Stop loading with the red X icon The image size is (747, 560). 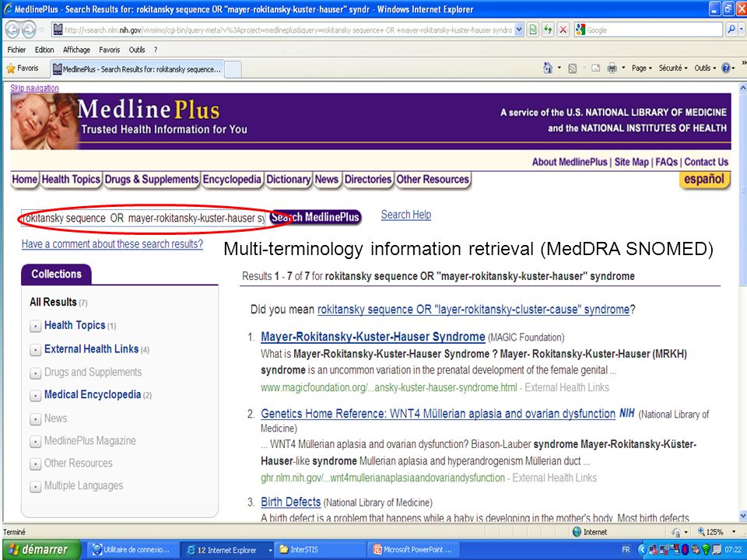(563, 30)
